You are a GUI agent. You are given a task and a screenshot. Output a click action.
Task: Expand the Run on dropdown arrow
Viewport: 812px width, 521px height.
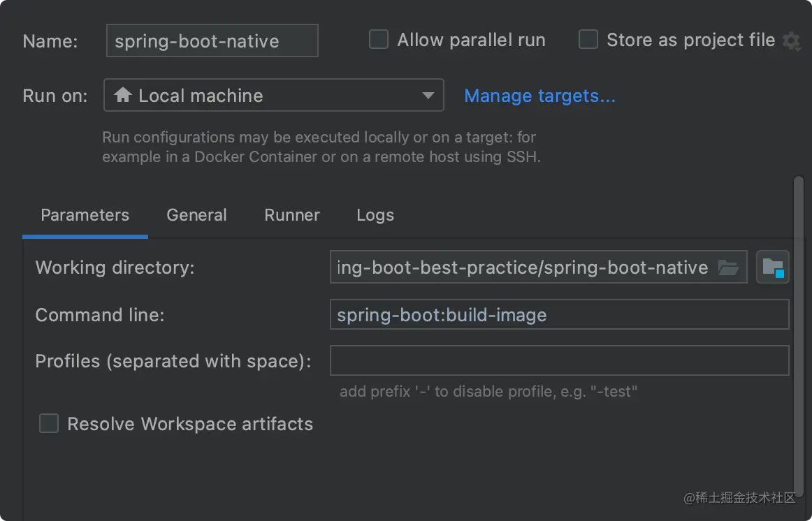pos(428,96)
